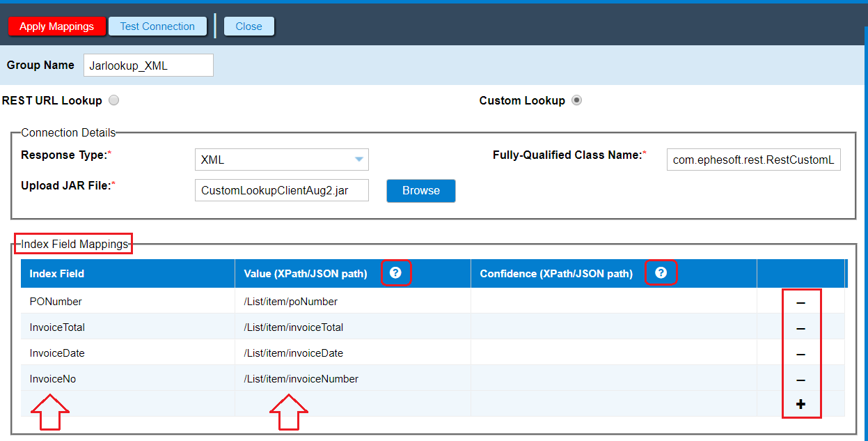Click the /List/item/invoiceDate value cell
Viewport: 868px width, 441px height.
[x=353, y=353]
